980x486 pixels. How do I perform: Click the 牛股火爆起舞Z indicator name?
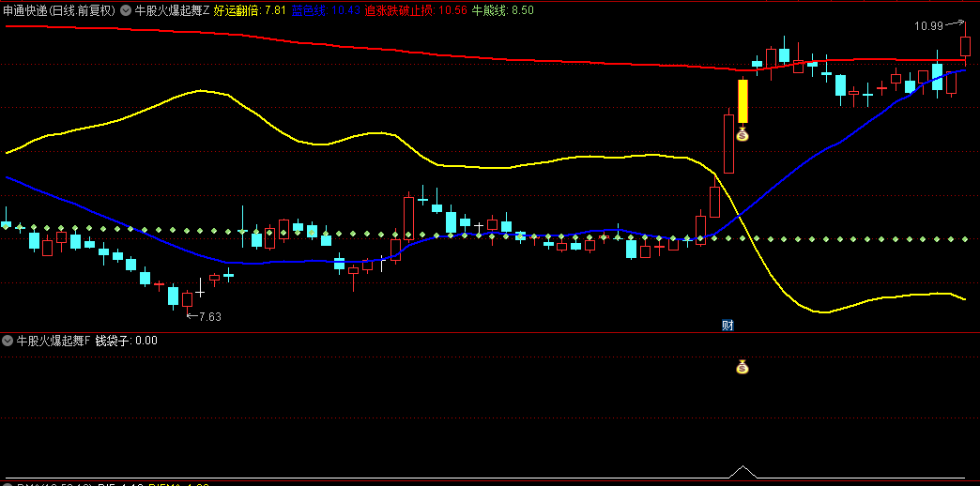pyautogui.click(x=172, y=10)
